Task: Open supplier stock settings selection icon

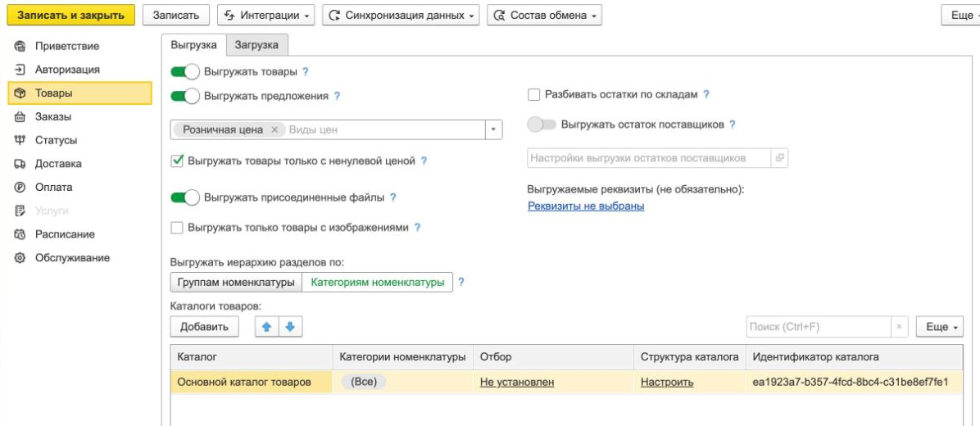Action: coord(778,158)
